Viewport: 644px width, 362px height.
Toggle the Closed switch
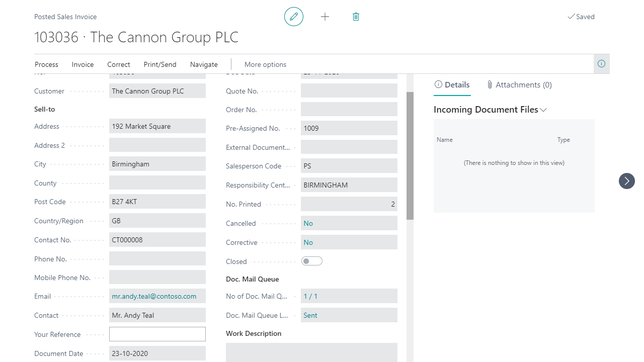pos(311,261)
